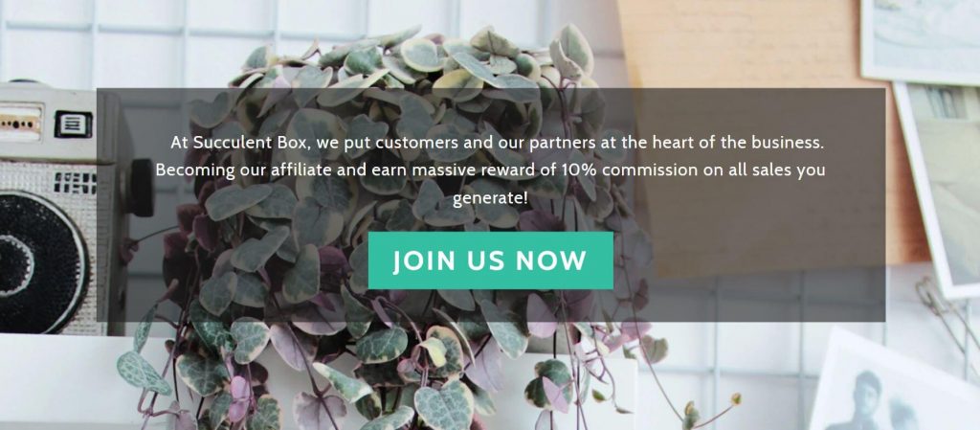Click the JOIN US NOW button

491,260
